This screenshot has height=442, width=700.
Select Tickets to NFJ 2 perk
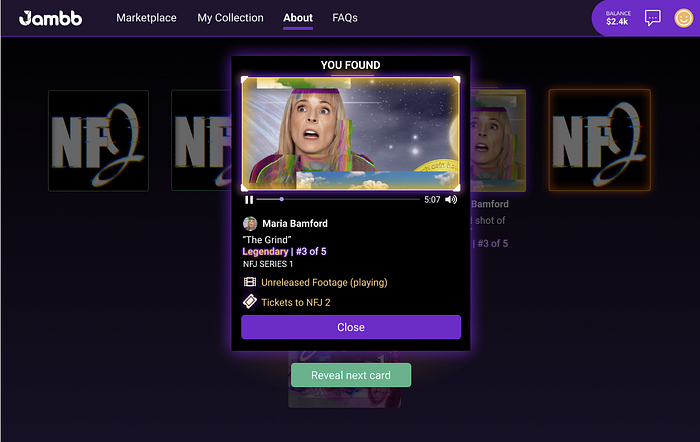296,302
